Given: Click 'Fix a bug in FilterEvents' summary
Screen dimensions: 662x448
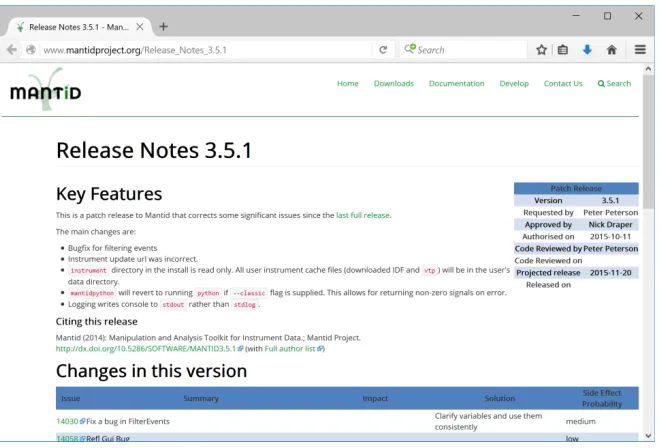Looking at the screenshot, I should click(x=128, y=421).
